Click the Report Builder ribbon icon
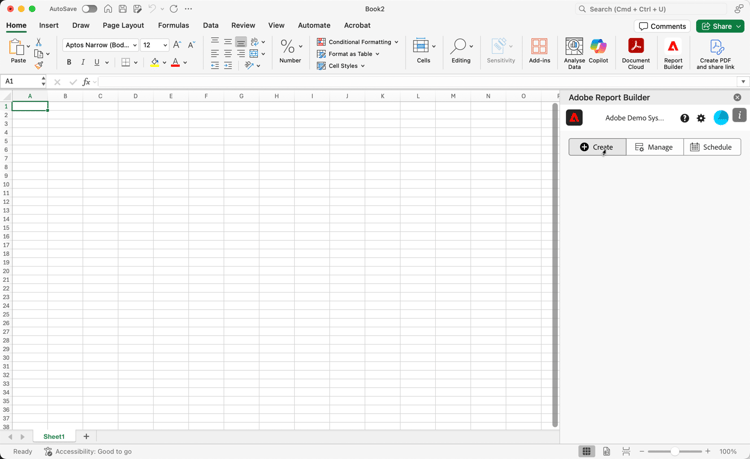Screen dimensions: 750x459 coord(673,46)
